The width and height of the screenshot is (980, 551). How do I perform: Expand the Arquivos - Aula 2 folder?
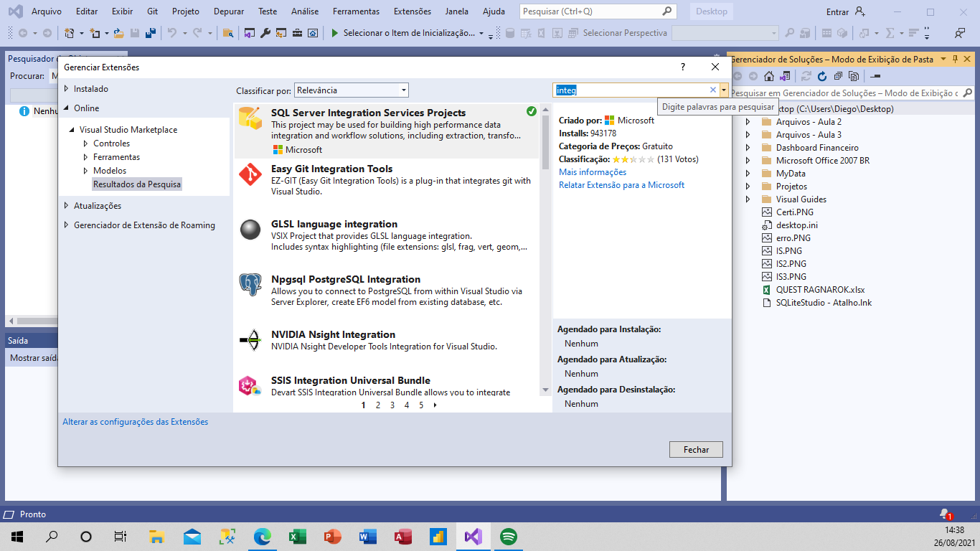[x=748, y=122]
